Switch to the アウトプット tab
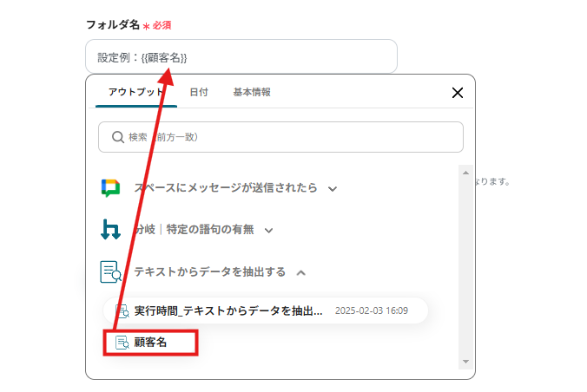Image resolution: width=587 pixels, height=392 pixels. pos(136,93)
